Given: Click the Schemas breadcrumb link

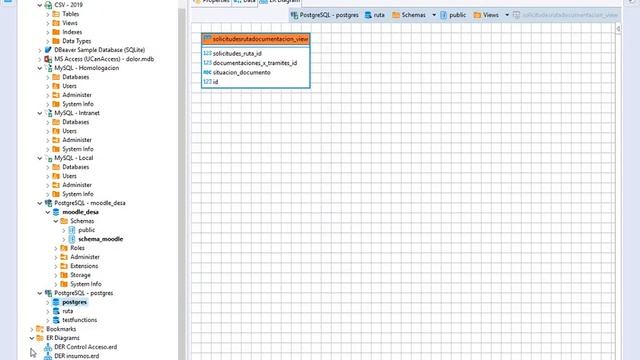Looking at the screenshot, I should [413, 15].
